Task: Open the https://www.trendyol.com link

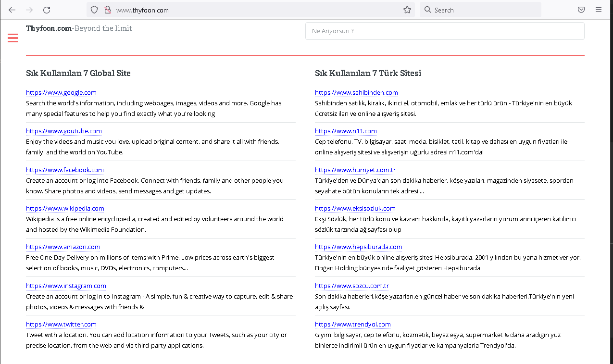Action: click(352, 324)
